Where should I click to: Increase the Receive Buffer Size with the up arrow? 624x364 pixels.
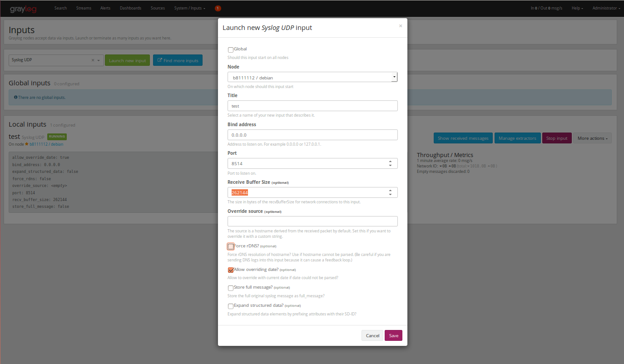click(x=391, y=190)
